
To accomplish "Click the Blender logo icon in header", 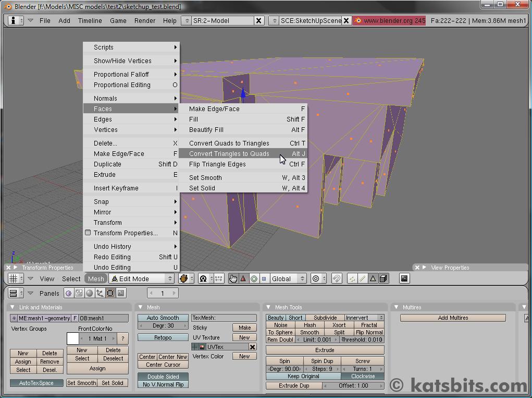I will (357, 20).
